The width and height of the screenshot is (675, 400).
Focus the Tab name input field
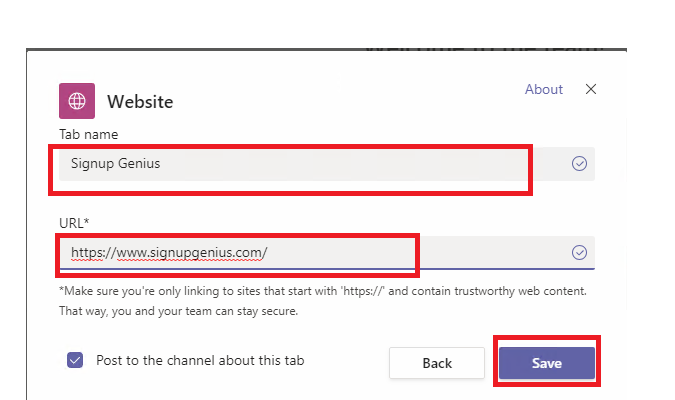click(327, 164)
